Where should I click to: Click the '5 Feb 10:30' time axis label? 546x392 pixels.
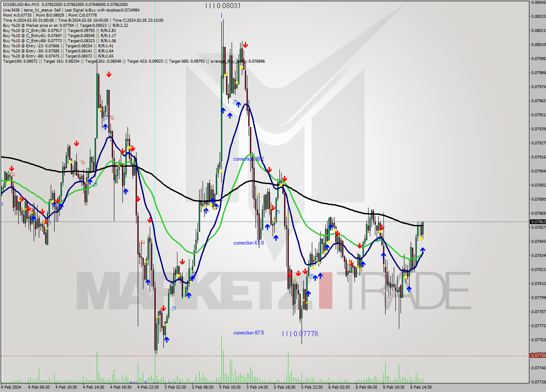[229, 387]
